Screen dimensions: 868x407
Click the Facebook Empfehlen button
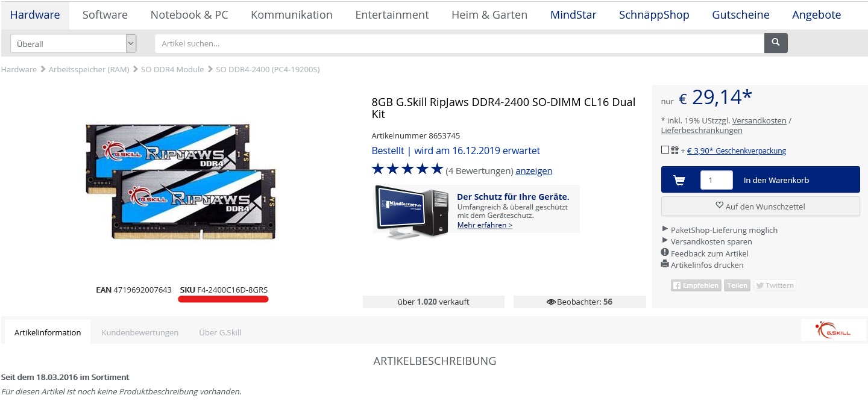696,285
